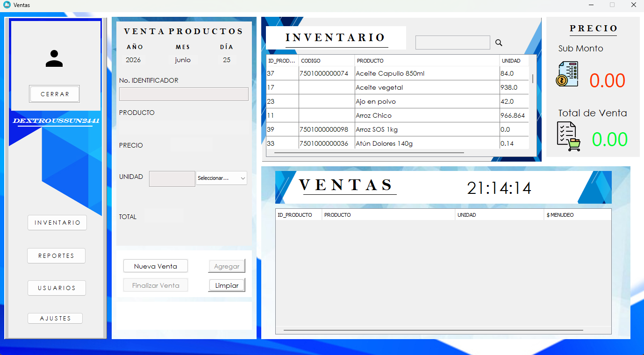Click ventas table UNIDAD column header
Viewport: 644px width, 355px height.
click(x=500, y=215)
